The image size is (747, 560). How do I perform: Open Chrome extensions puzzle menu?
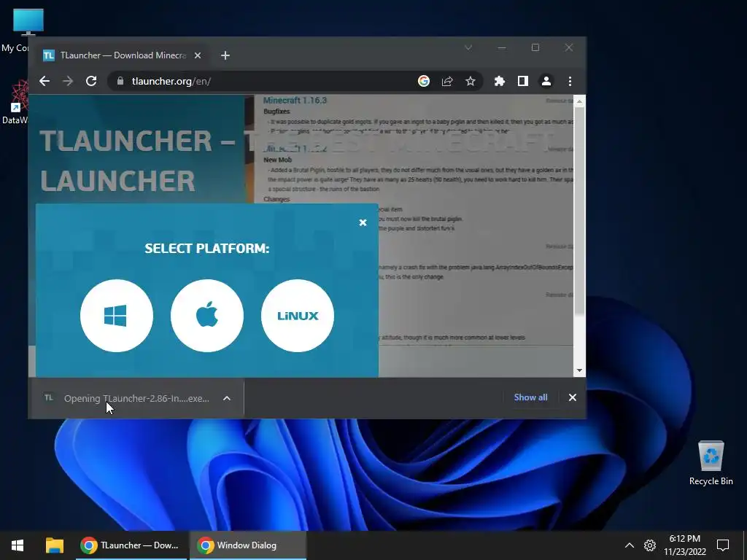click(x=499, y=81)
